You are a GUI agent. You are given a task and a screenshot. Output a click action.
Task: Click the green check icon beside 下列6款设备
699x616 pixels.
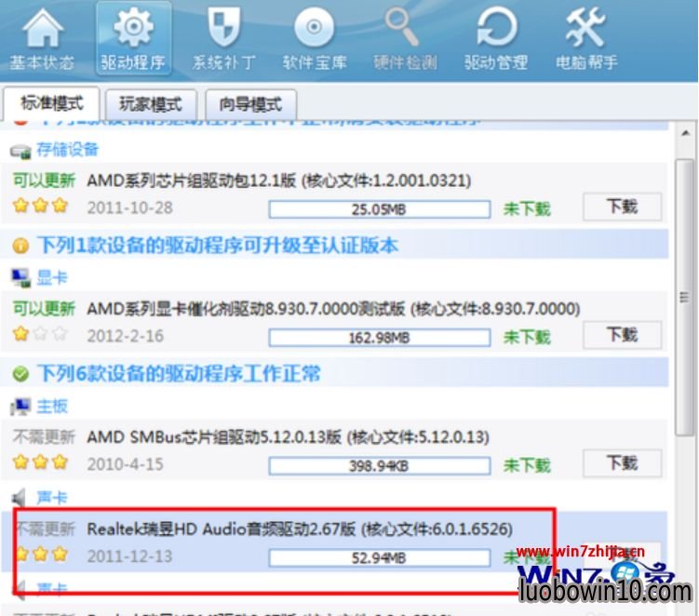(20, 374)
